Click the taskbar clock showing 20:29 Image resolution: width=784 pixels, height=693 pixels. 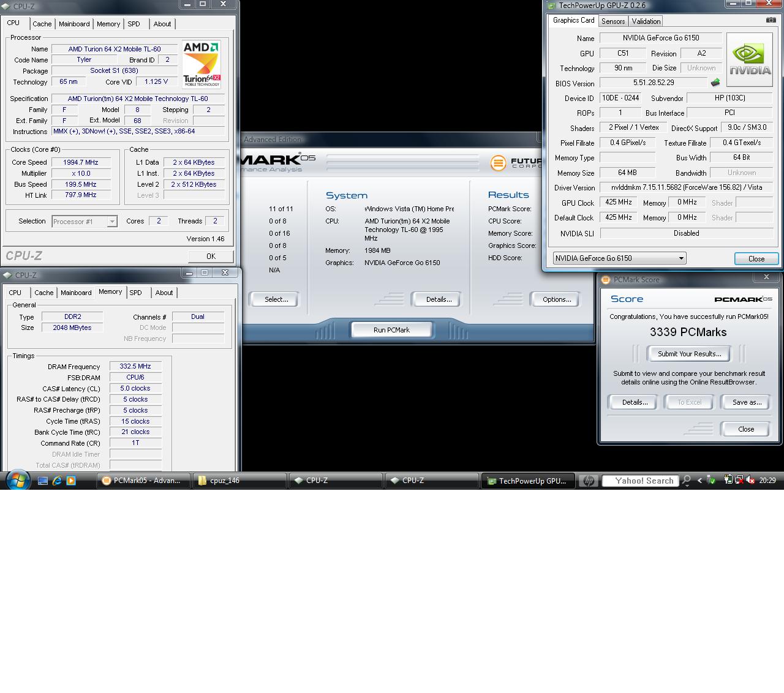coord(767,481)
